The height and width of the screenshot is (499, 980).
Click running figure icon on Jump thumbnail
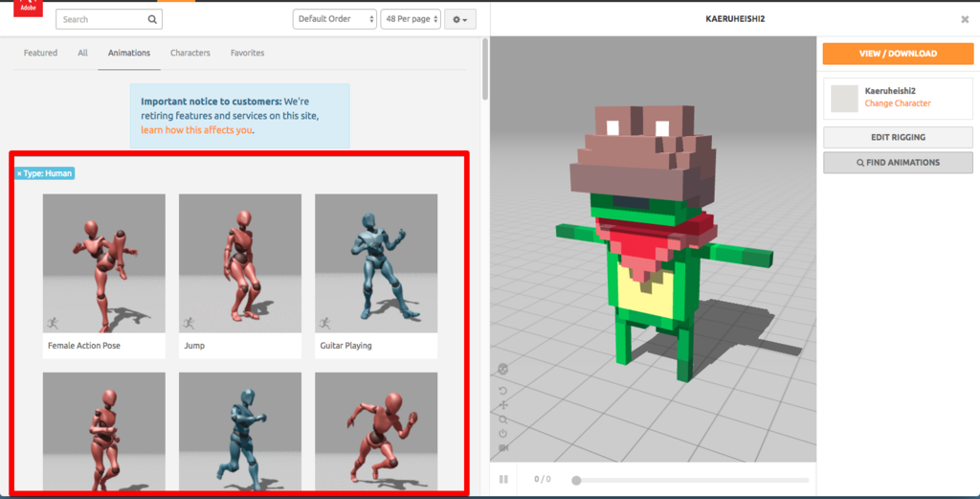tap(189, 324)
